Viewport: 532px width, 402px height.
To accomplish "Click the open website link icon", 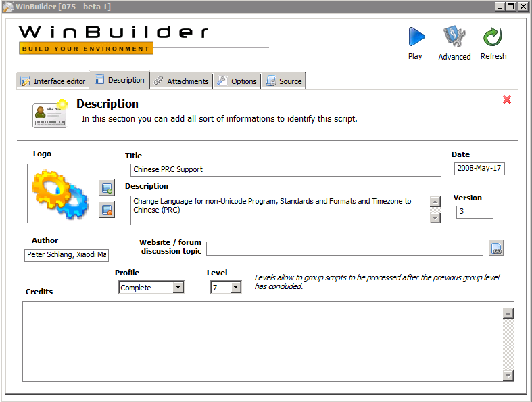I will pos(496,248).
